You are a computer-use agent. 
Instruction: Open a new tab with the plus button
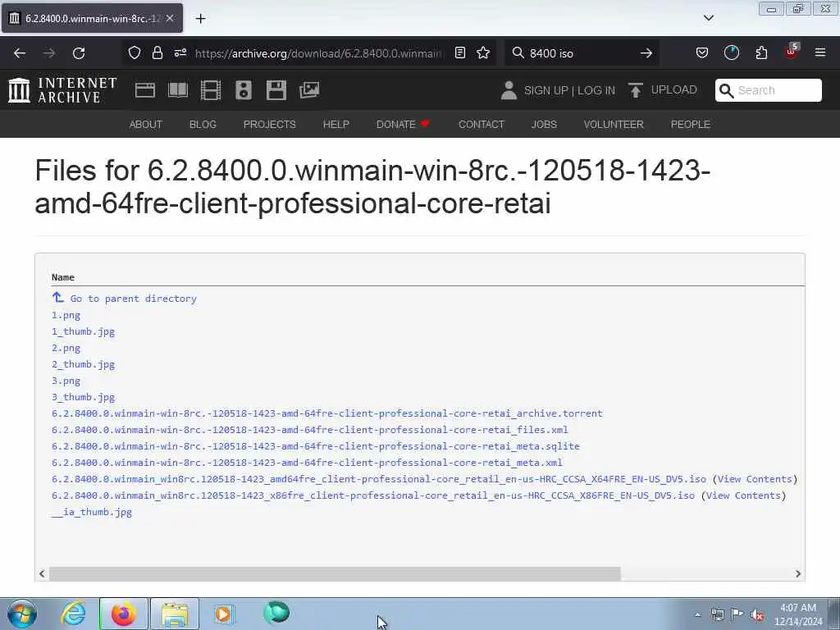pos(200,19)
